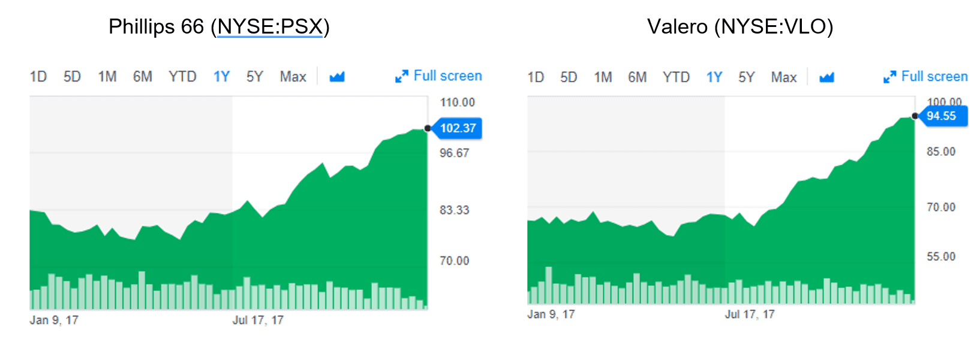
Task: Open the NYSE:PSX ticker link
Action: [x=271, y=26]
